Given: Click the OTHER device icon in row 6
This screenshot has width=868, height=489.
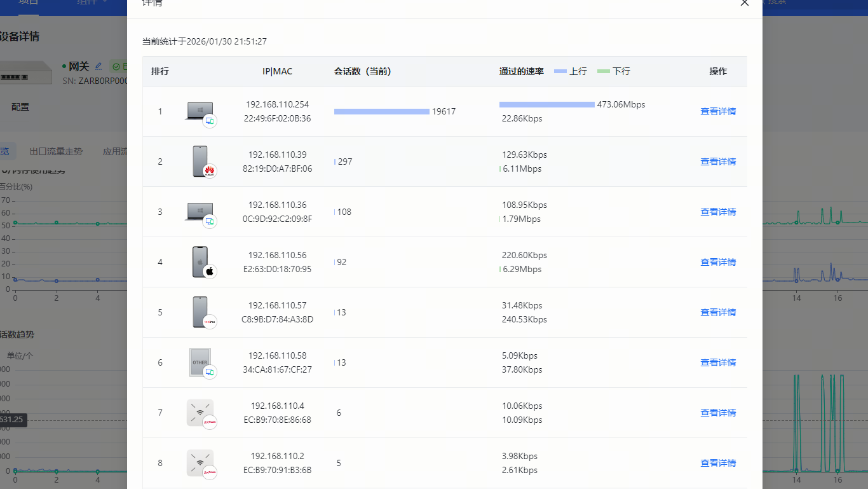Looking at the screenshot, I should pyautogui.click(x=200, y=362).
